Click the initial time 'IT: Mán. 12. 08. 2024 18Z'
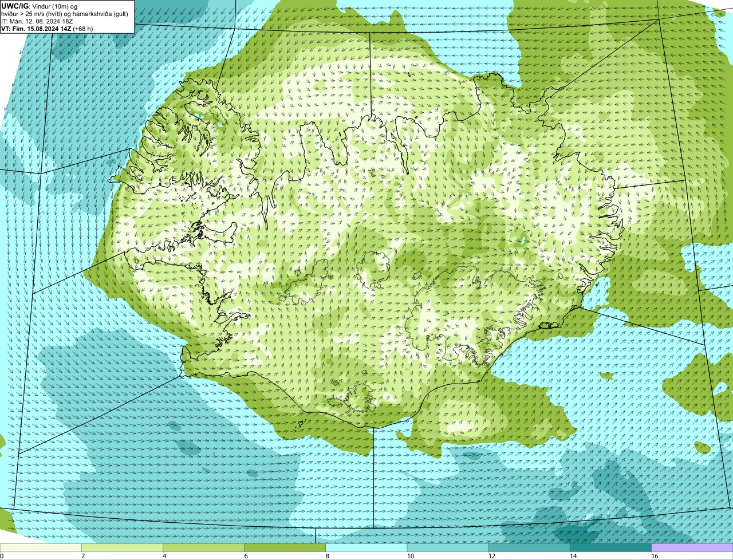The image size is (733, 560). [37, 21]
